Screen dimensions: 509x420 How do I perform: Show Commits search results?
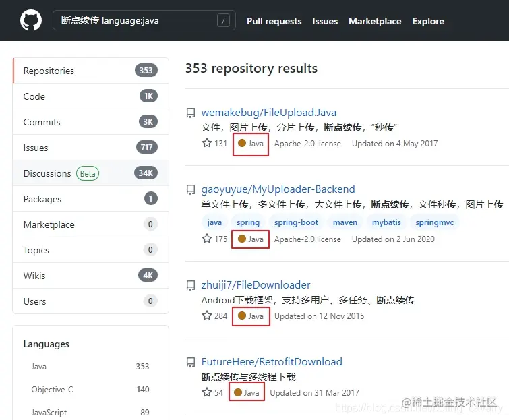(91, 122)
